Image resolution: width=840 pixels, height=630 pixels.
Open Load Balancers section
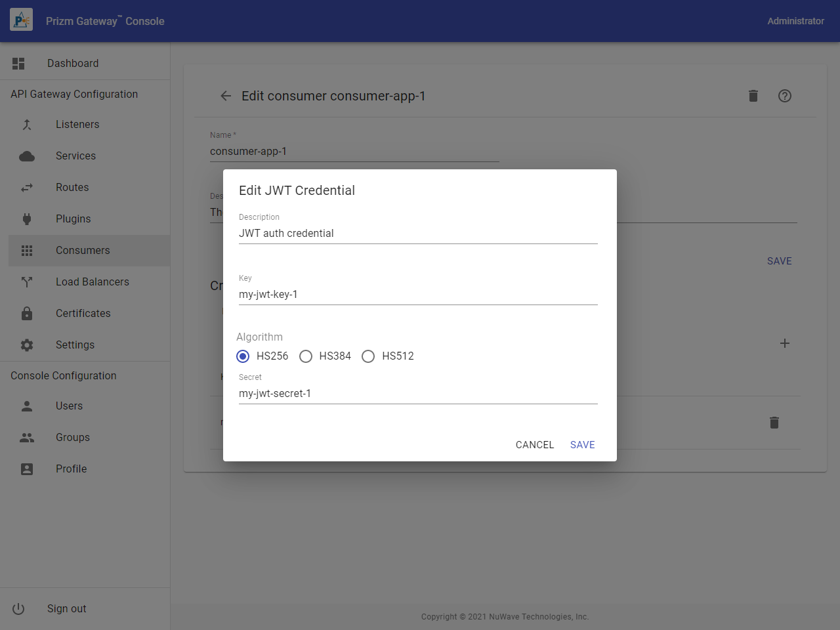click(92, 282)
